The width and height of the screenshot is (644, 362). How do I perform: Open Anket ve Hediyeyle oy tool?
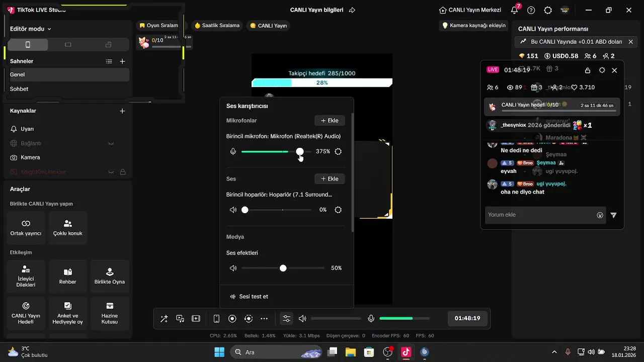point(68,313)
